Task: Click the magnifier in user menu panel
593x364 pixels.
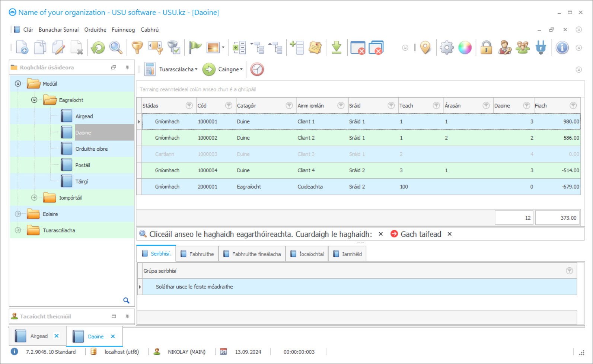Action: tap(126, 300)
